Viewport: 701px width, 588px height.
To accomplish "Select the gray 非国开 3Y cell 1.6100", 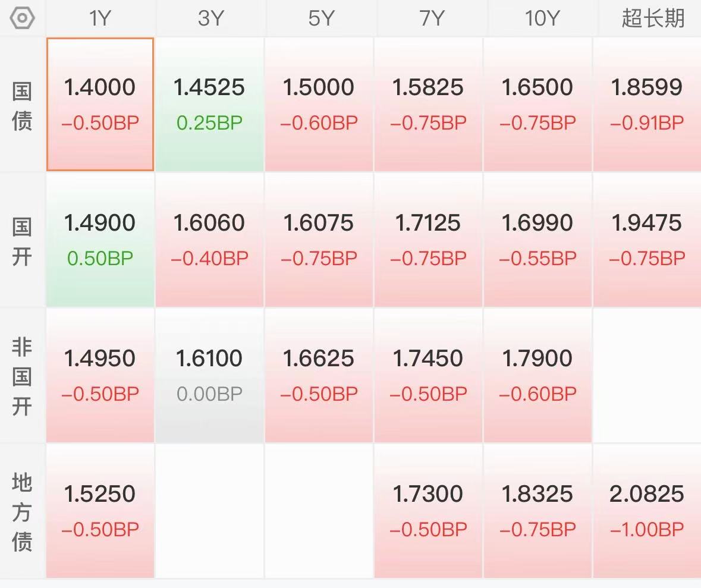I will (x=210, y=376).
